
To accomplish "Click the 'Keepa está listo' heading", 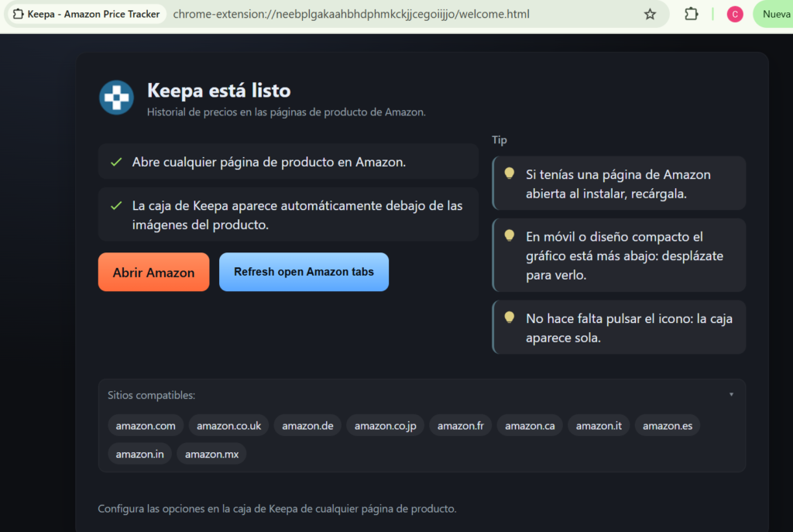I will click(218, 91).
